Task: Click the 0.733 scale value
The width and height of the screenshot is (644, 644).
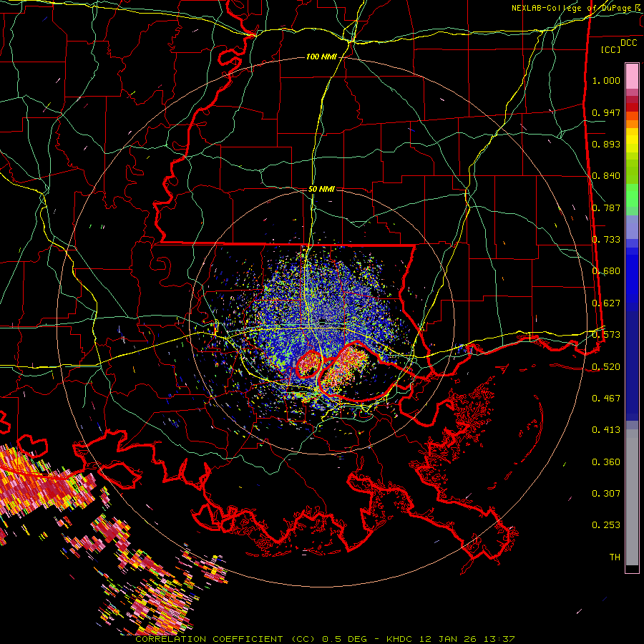Action: 606,240
